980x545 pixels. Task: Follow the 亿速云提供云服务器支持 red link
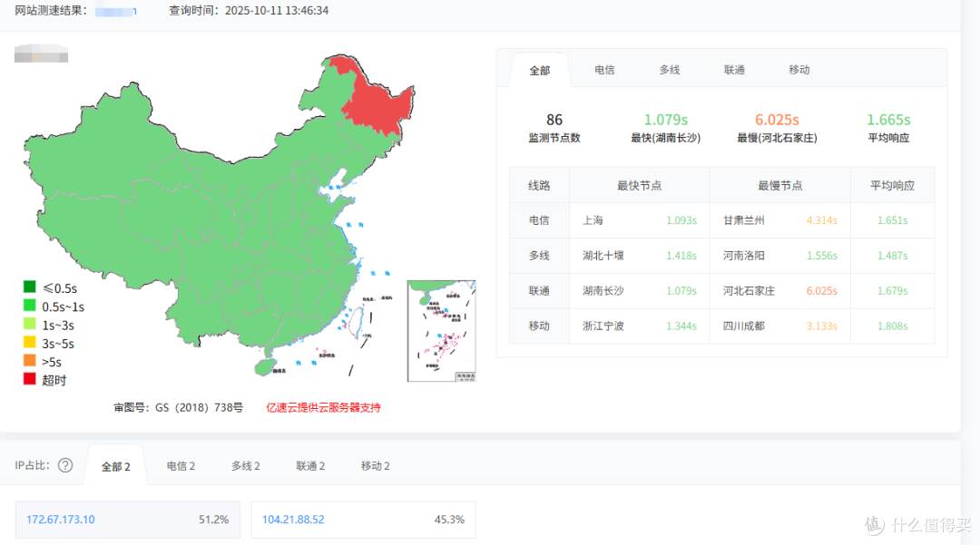[323, 408]
